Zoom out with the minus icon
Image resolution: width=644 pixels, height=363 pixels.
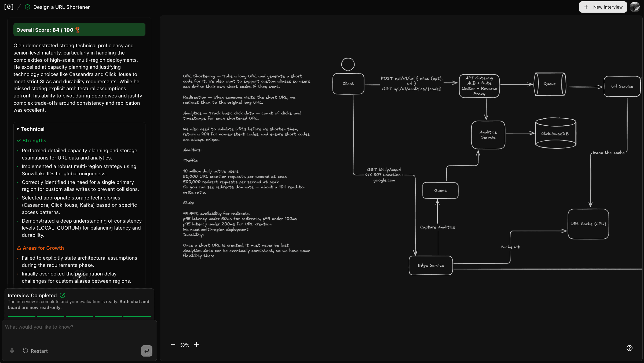(173, 344)
